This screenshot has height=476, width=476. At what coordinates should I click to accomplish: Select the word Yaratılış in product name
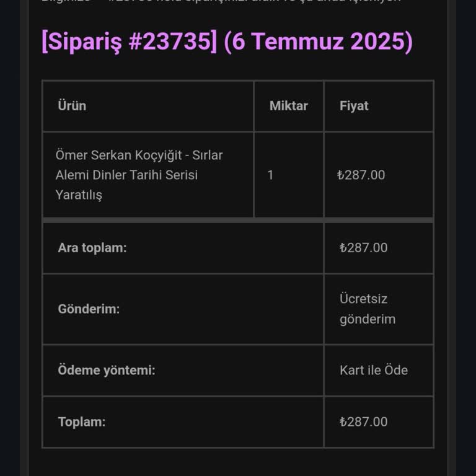click(79, 195)
